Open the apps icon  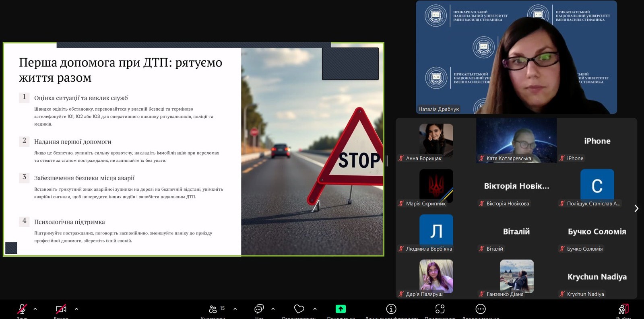pos(440,309)
